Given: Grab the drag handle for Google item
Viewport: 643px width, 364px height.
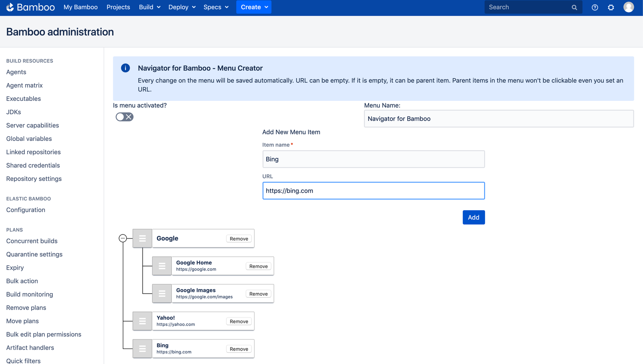Looking at the screenshot, I should coord(142,238).
